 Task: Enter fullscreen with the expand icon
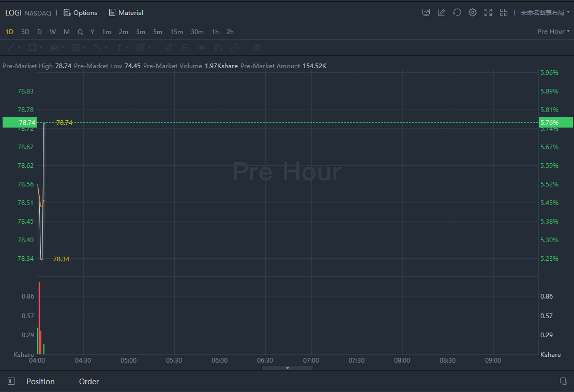click(x=488, y=12)
